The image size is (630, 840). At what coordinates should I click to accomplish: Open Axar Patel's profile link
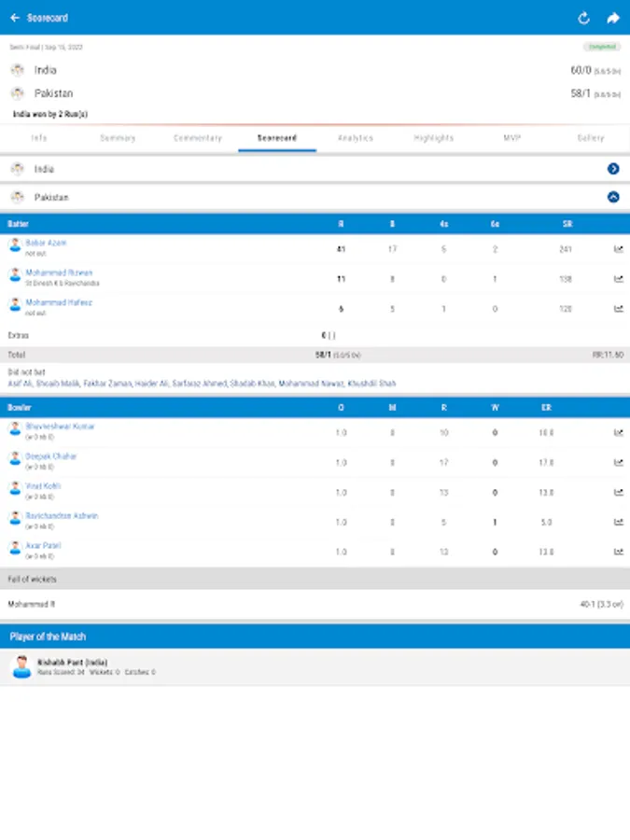[x=43, y=545]
